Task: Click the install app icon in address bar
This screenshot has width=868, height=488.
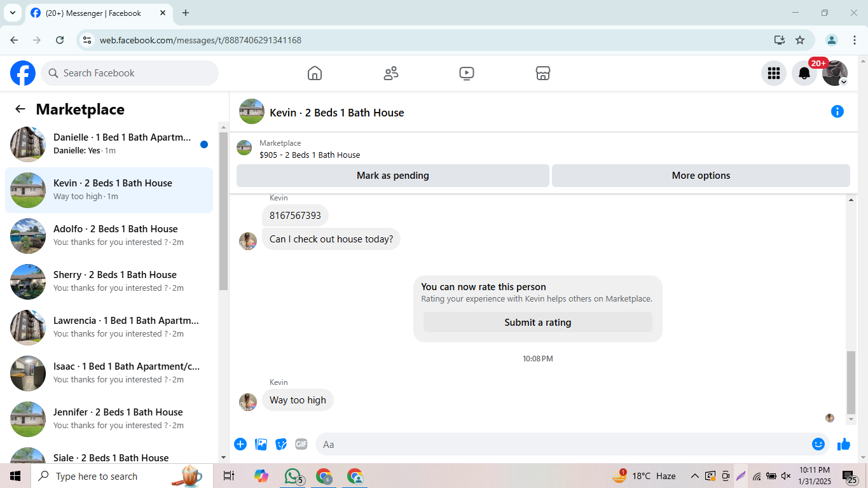Action: click(780, 40)
